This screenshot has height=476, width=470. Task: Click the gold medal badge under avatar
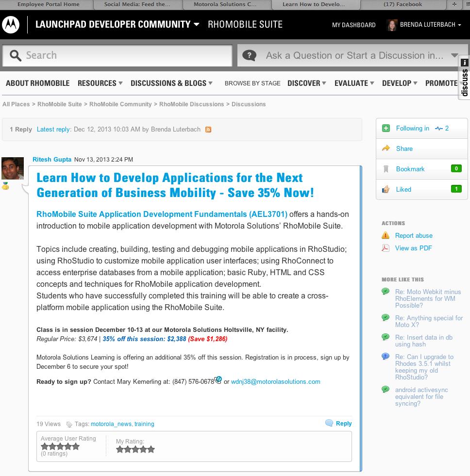5,186
